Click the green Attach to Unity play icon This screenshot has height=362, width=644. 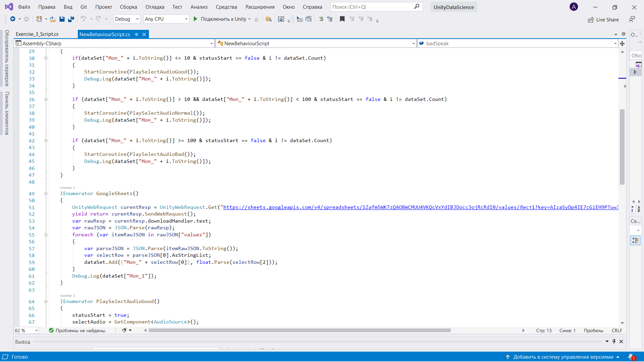pyautogui.click(x=196, y=19)
